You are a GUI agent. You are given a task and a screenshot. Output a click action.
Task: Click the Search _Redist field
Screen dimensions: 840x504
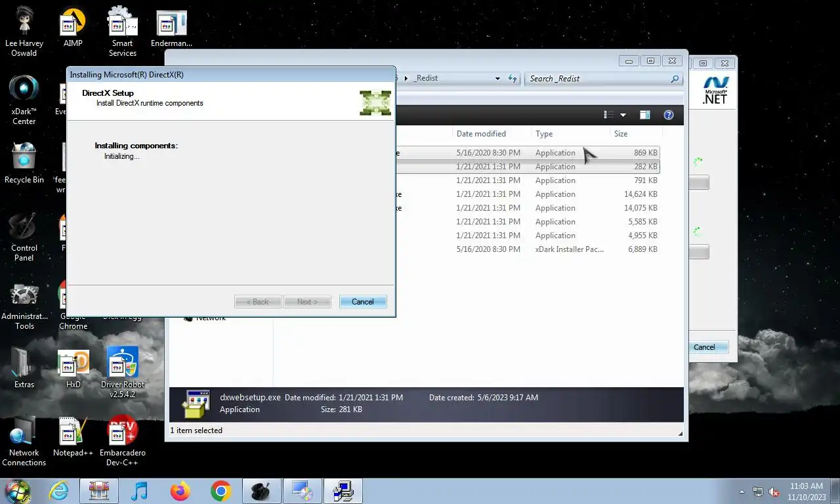tap(602, 78)
